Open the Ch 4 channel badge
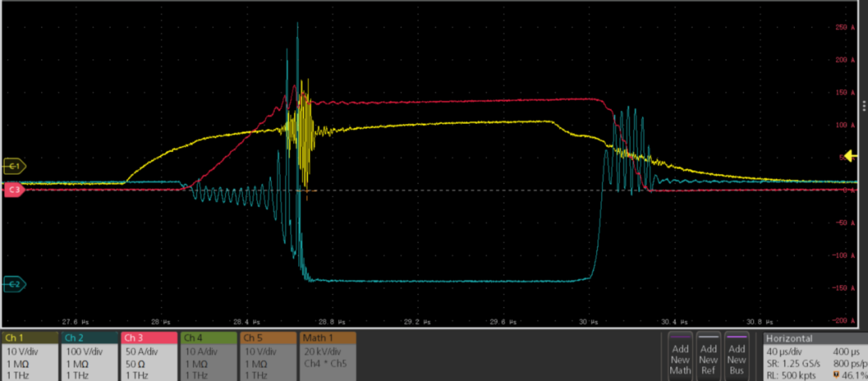 point(208,354)
